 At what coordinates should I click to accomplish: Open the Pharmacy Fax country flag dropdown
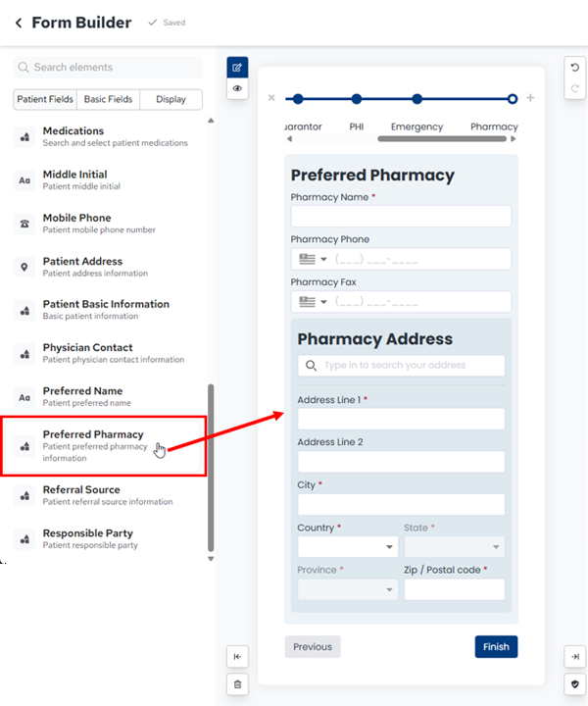[x=314, y=302]
